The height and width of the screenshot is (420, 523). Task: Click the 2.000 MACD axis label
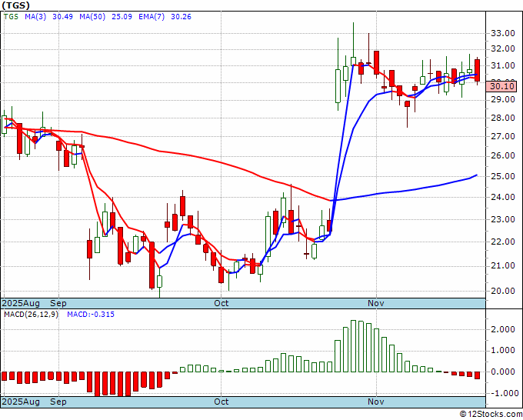point(502,329)
